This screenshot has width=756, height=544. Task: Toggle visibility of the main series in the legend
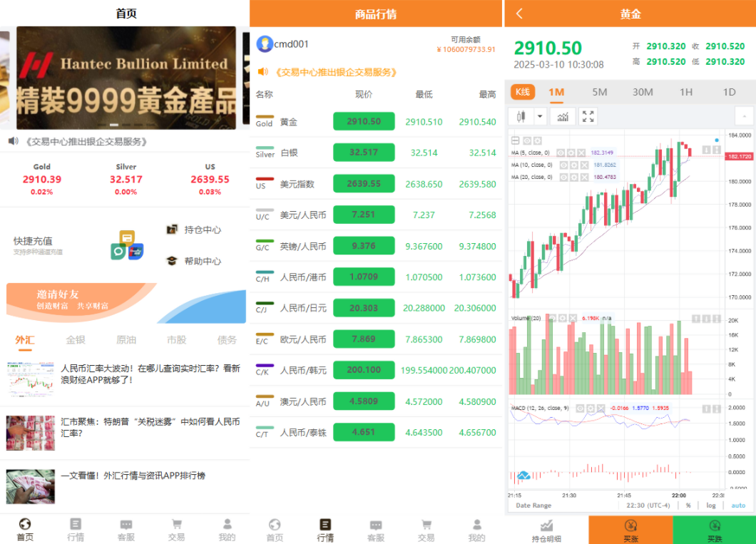(x=527, y=140)
